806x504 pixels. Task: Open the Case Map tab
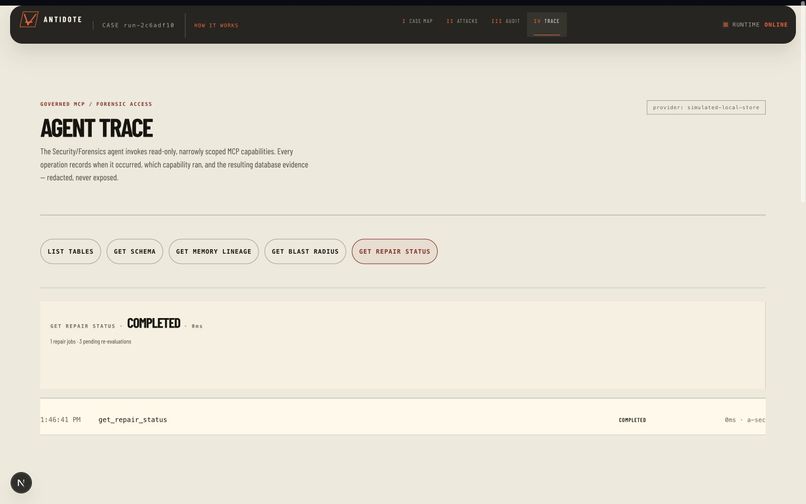click(417, 21)
